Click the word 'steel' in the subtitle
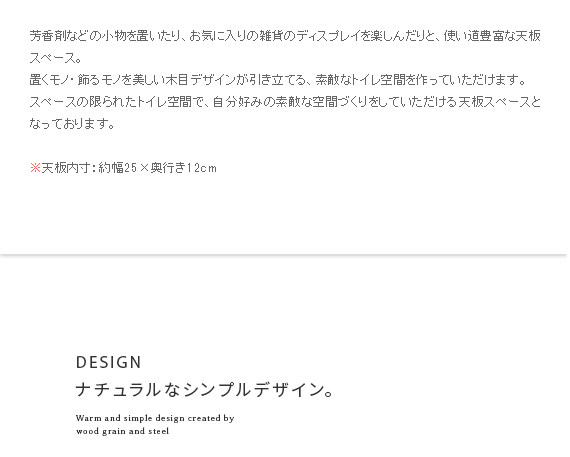 tap(158, 431)
